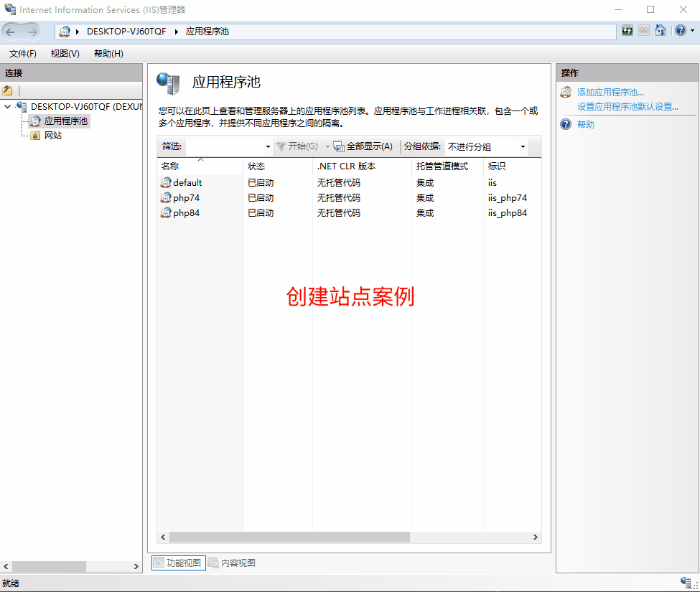The image size is (700, 592).
Task: Click the 设置应用程序池默认设置... link
Action: [627, 107]
